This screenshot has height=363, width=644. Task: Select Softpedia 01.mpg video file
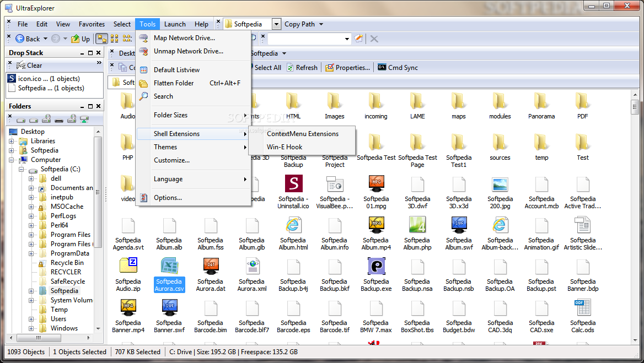click(x=376, y=183)
